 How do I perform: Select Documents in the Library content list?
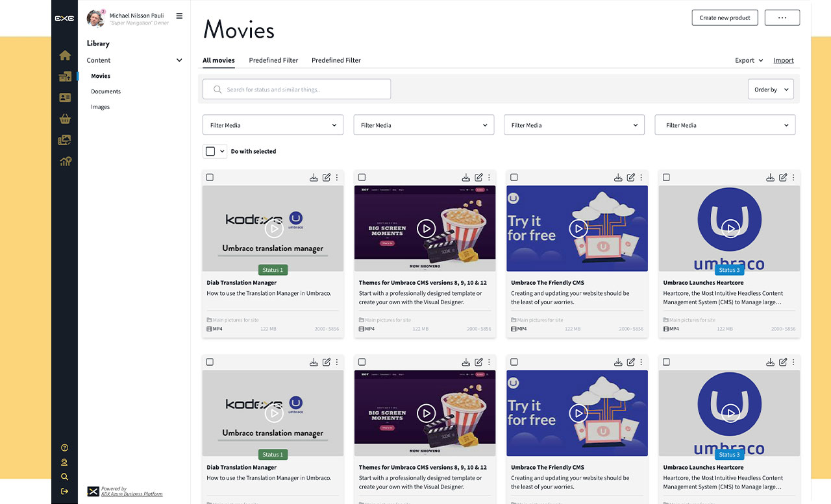(x=106, y=91)
